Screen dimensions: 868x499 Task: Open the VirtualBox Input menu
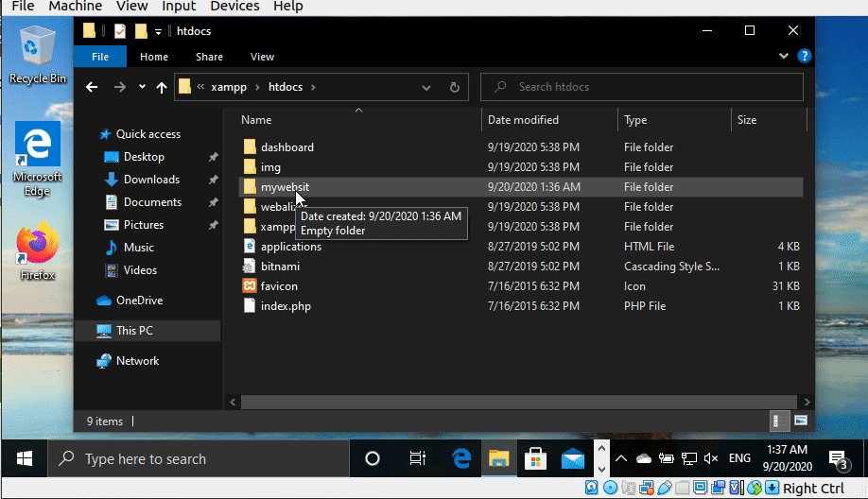(x=179, y=6)
